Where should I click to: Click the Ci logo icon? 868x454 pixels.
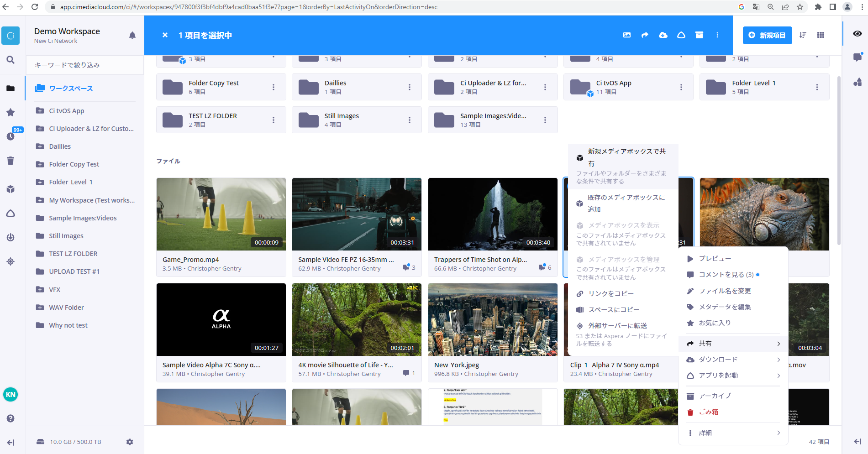click(x=11, y=36)
